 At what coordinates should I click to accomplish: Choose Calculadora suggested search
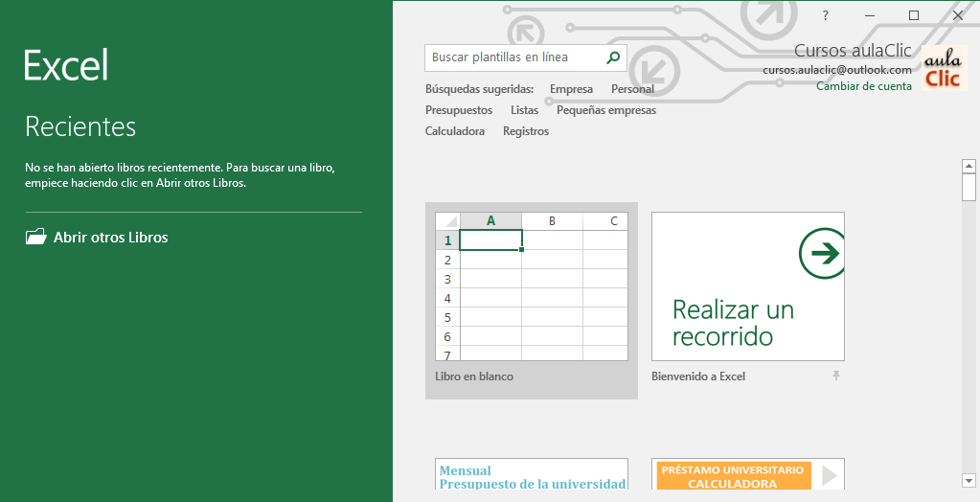tap(455, 131)
